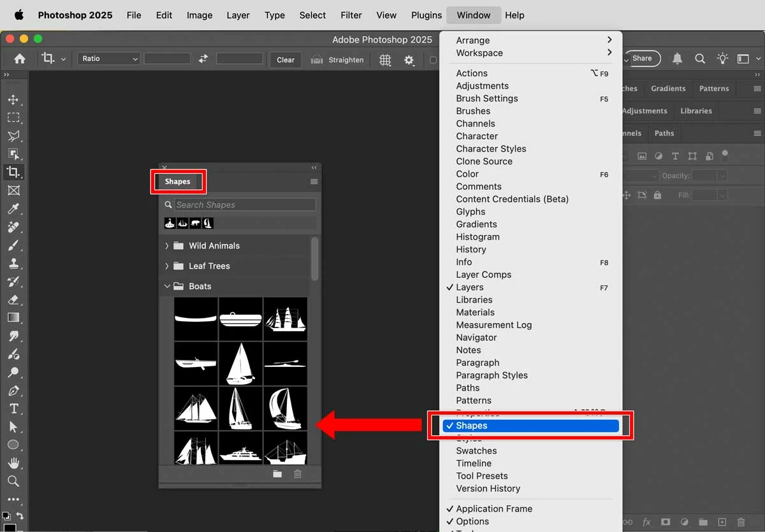This screenshot has height=532, width=765.
Task: Click the Clear button
Action: coord(286,59)
